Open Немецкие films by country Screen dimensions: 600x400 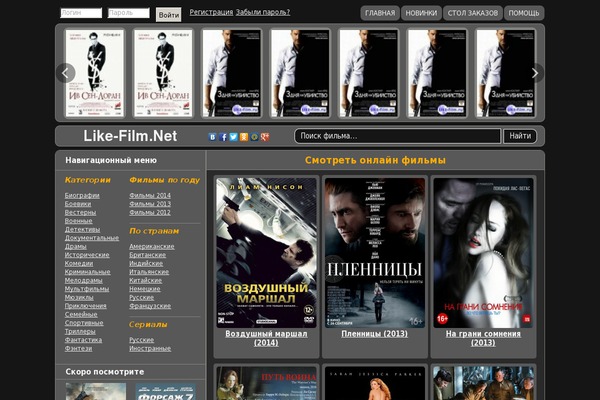pyautogui.click(x=145, y=289)
